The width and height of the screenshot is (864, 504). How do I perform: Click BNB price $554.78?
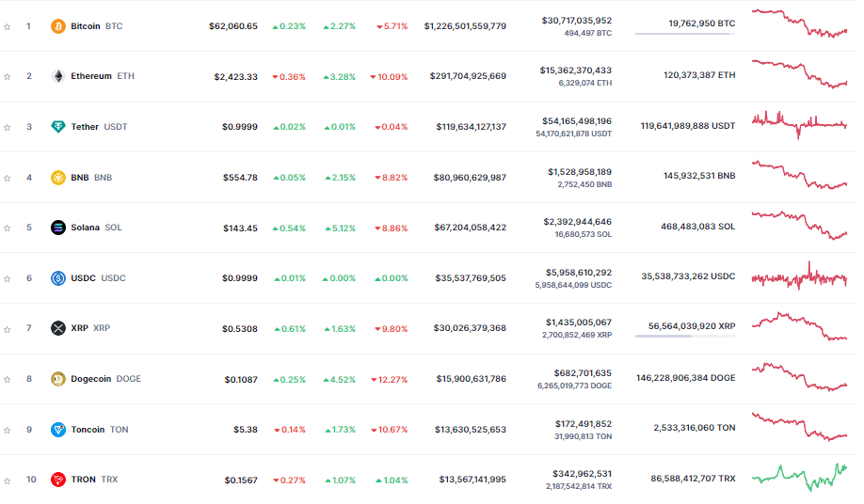coord(240,177)
